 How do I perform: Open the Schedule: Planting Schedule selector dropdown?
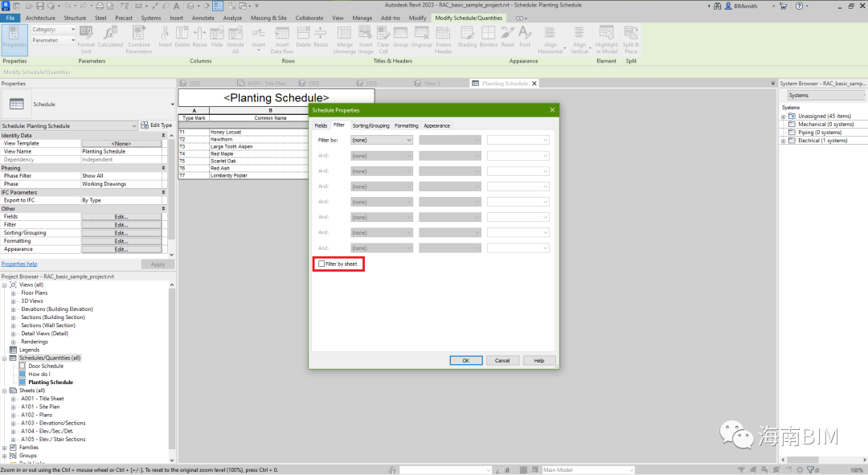pos(68,125)
